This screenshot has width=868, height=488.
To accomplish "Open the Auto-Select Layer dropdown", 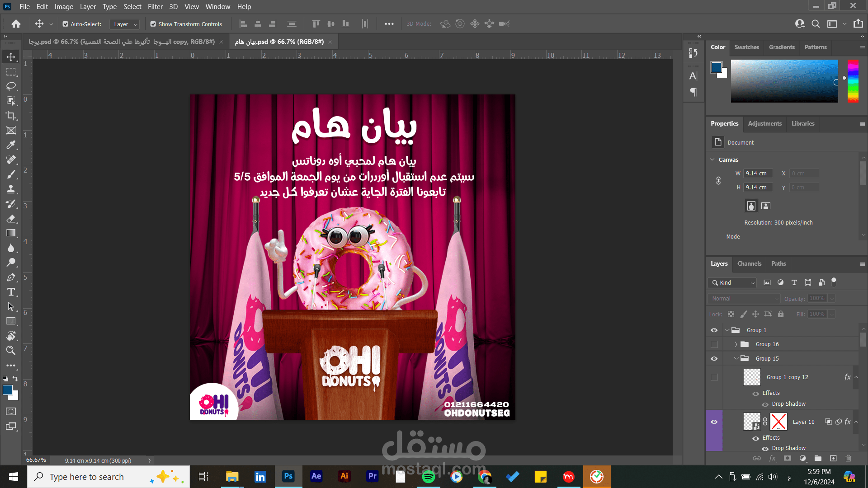I will click(x=125, y=24).
